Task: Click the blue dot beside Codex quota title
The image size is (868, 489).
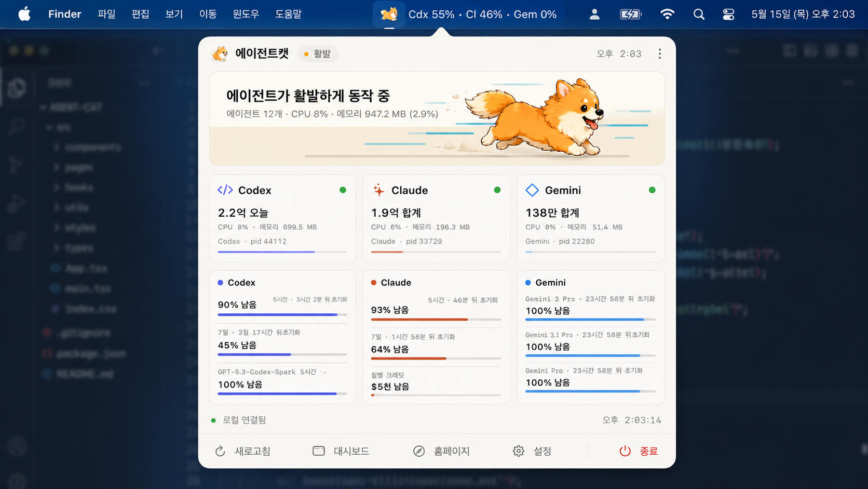Action: coord(220,283)
